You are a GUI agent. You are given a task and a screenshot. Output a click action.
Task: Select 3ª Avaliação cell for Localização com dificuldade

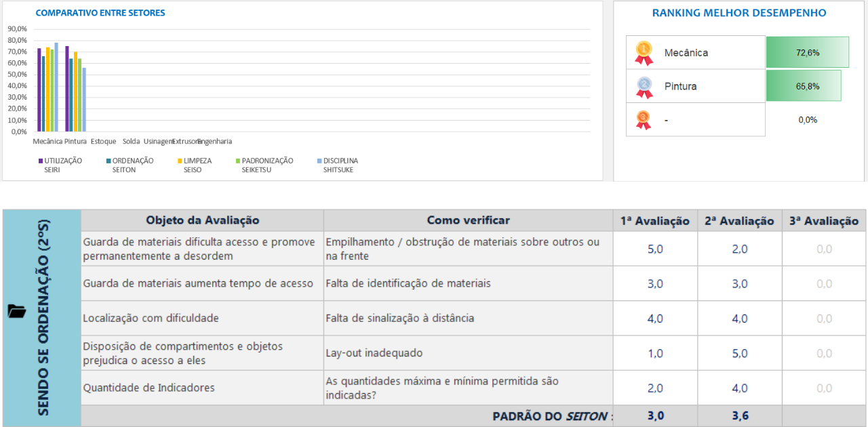point(824,318)
